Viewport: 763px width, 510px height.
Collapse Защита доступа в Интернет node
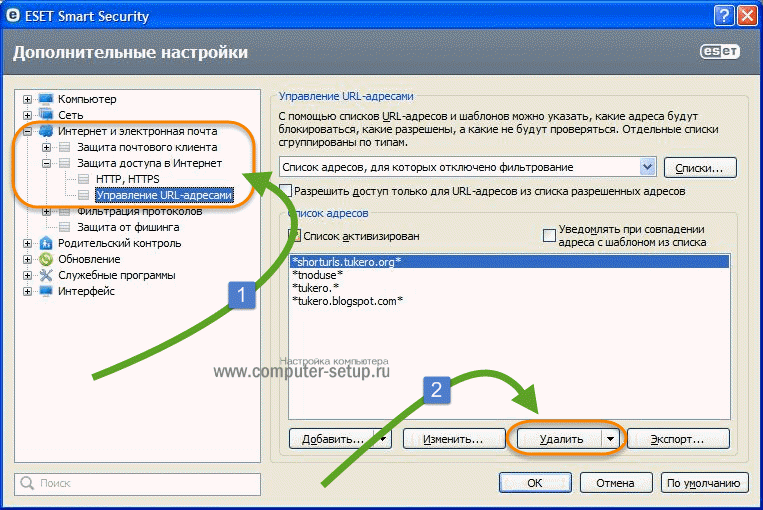click(46, 164)
